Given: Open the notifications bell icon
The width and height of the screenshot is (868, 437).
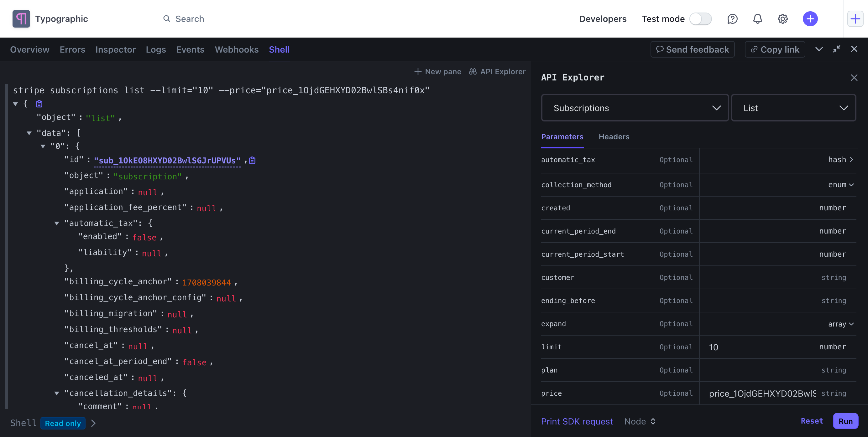Looking at the screenshot, I should [757, 19].
